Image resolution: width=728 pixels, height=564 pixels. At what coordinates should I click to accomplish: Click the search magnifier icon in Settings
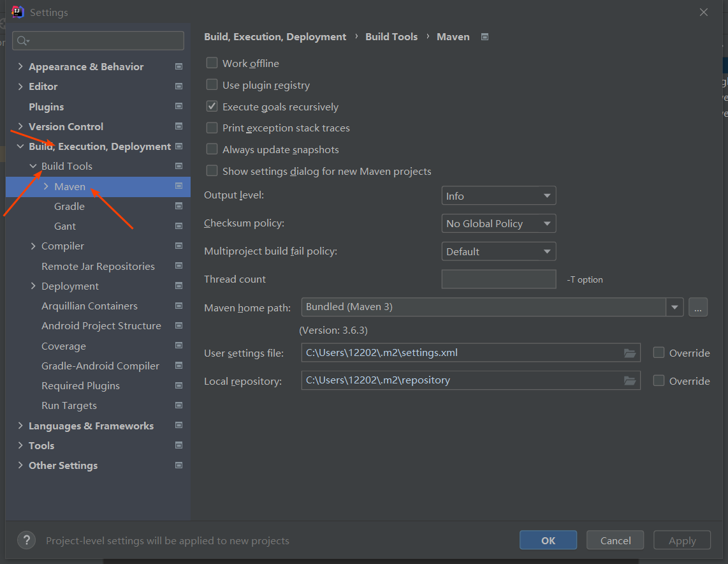tap(23, 41)
